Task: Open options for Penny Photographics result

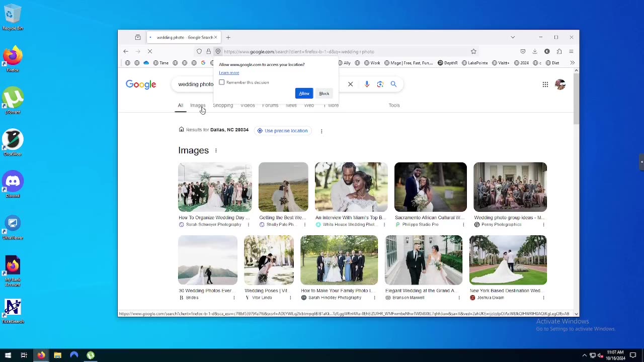Action: pyautogui.click(x=543, y=225)
